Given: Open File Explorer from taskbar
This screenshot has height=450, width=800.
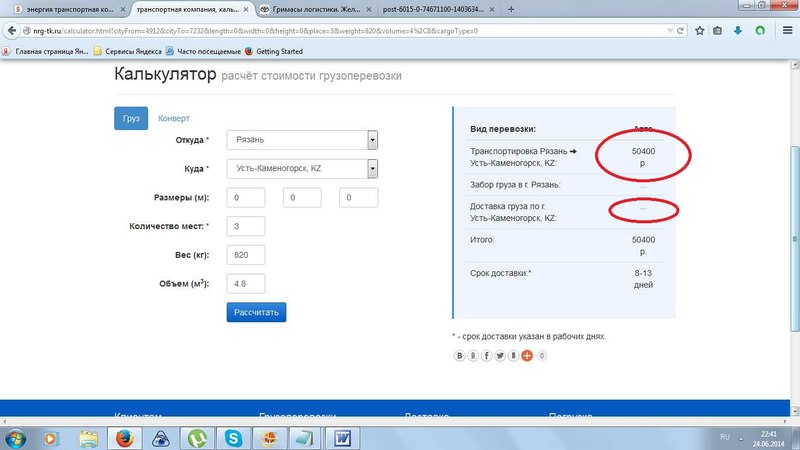Looking at the screenshot, I should (x=88, y=439).
